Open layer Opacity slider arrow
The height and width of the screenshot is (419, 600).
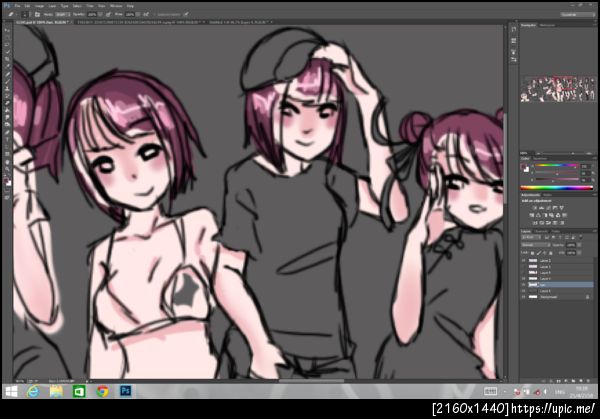point(579,245)
